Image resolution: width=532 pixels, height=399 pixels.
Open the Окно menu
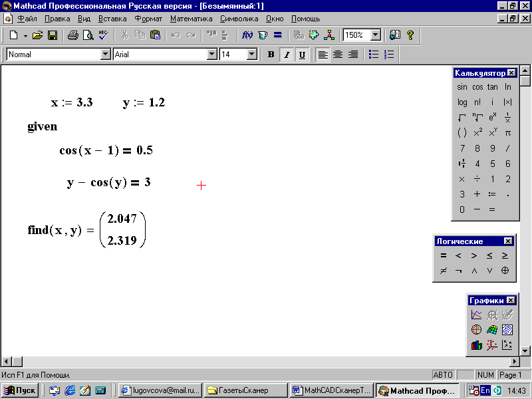275,19
